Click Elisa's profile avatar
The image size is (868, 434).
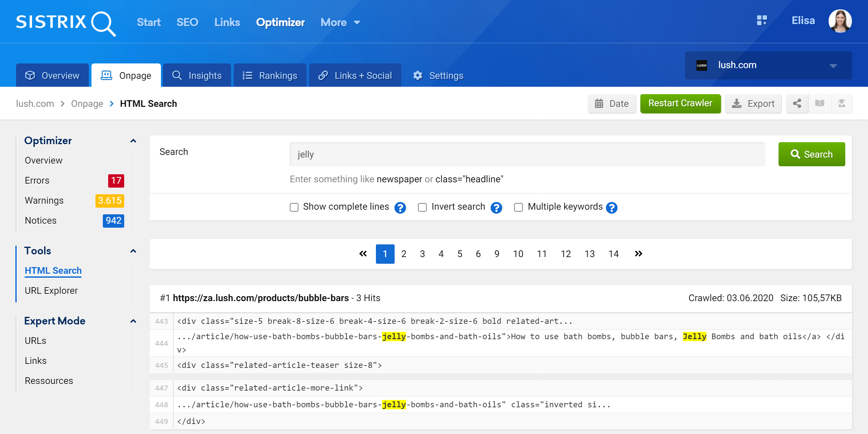click(x=840, y=21)
